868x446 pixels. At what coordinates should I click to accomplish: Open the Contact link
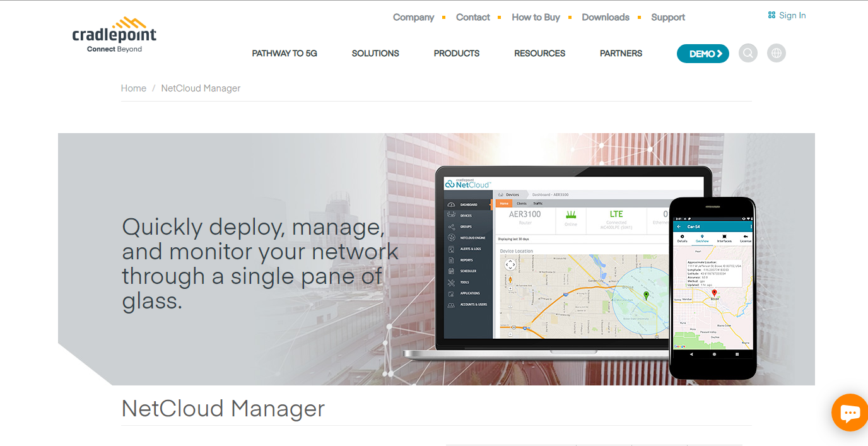point(473,17)
